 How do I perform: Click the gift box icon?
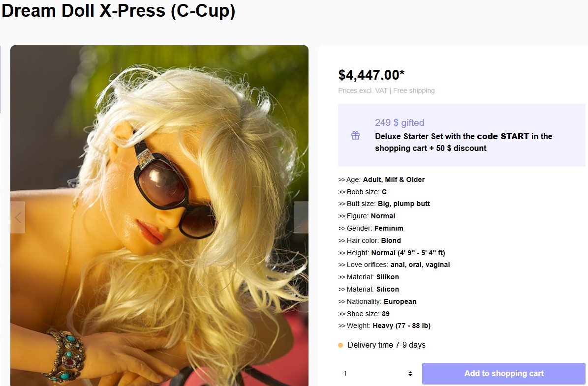[x=355, y=135]
